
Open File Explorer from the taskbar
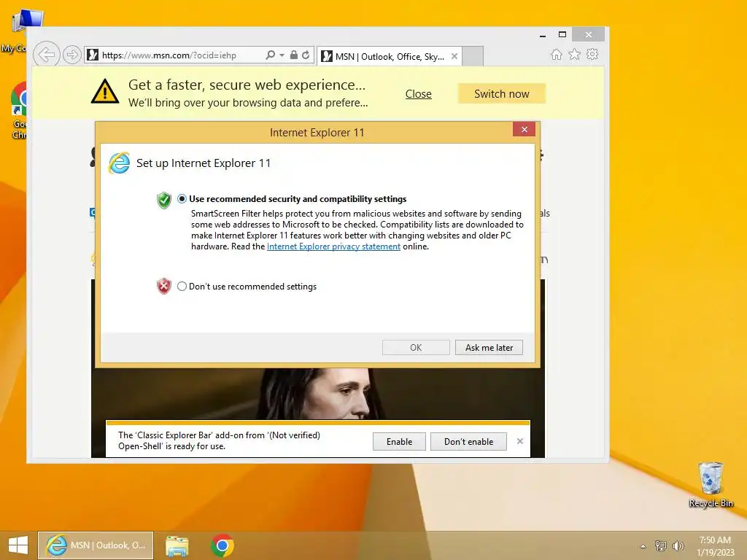pos(177,545)
